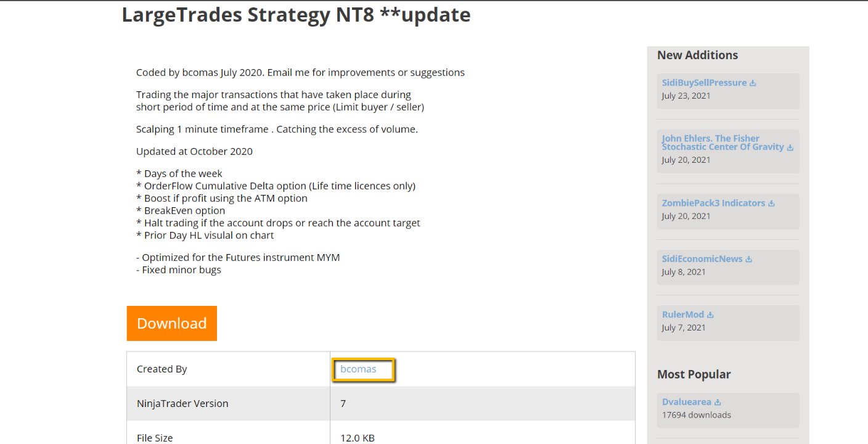This screenshot has width=868, height=444.
Task: Click download icon next to ZombiePack3 Indicators
Action: click(x=771, y=203)
